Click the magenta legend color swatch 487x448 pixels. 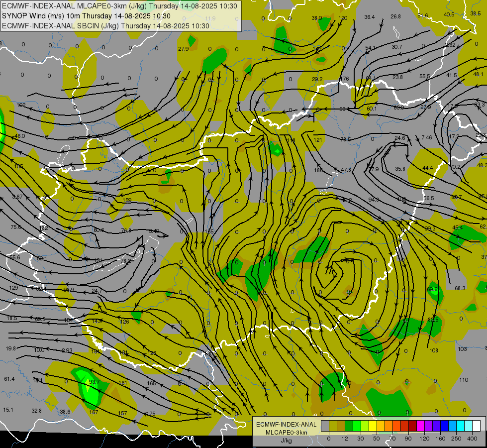tap(420, 426)
